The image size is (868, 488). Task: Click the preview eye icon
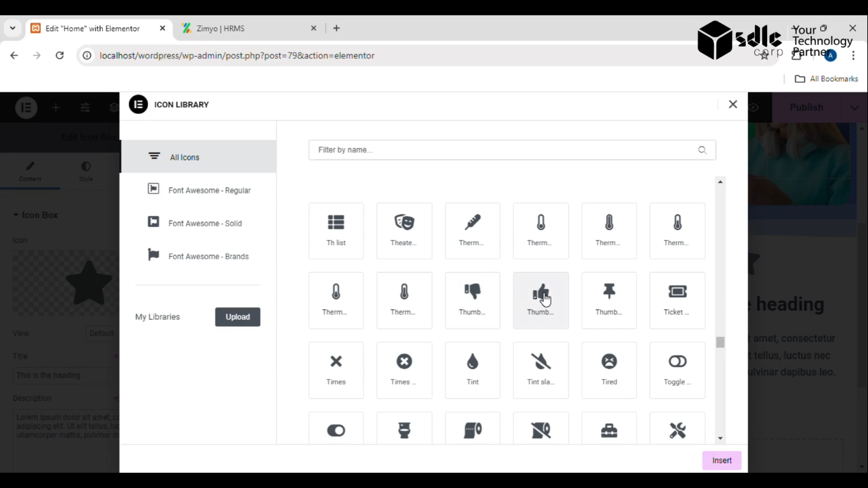click(754, 107)
